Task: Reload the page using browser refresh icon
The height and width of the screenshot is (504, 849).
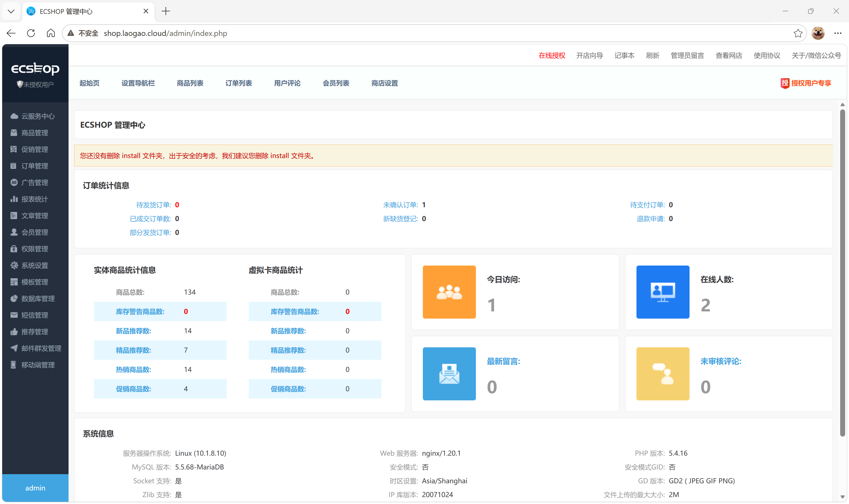Action: 31,33
